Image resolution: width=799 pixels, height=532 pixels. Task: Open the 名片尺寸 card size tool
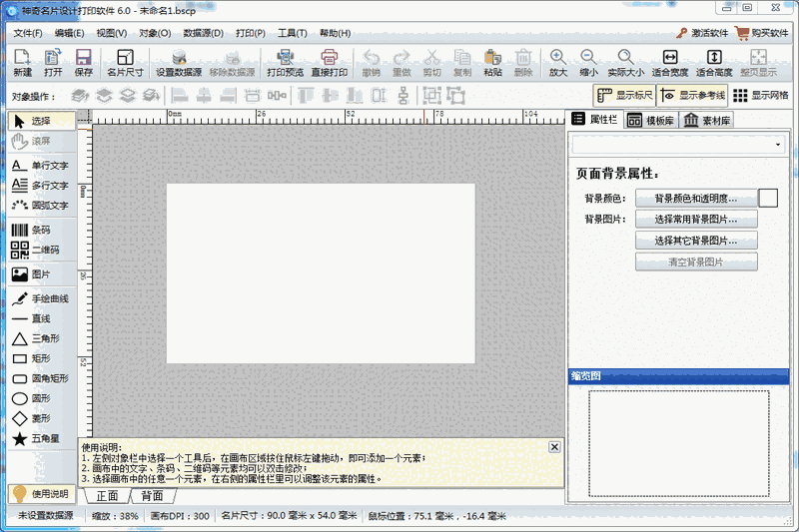tap(125, 63)
